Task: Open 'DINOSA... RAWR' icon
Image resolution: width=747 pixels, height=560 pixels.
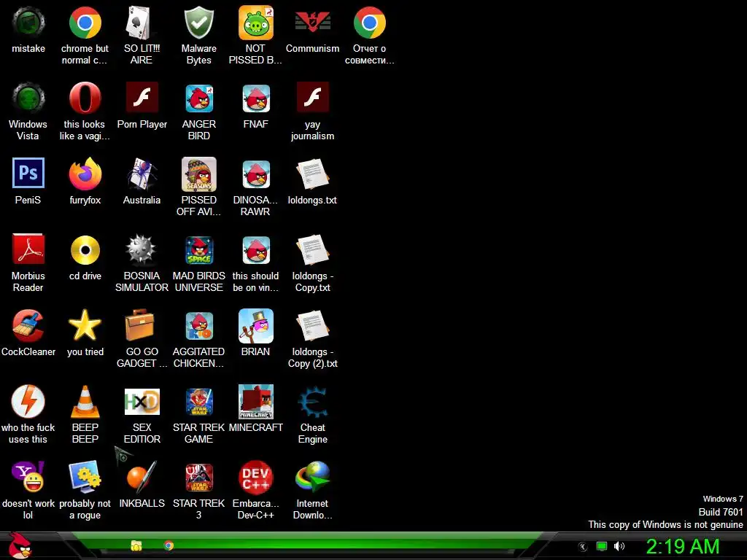Action: tap(256, 174)
